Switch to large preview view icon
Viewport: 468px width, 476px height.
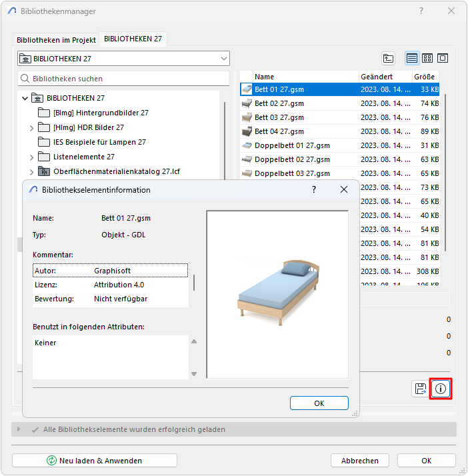[443, 58]
